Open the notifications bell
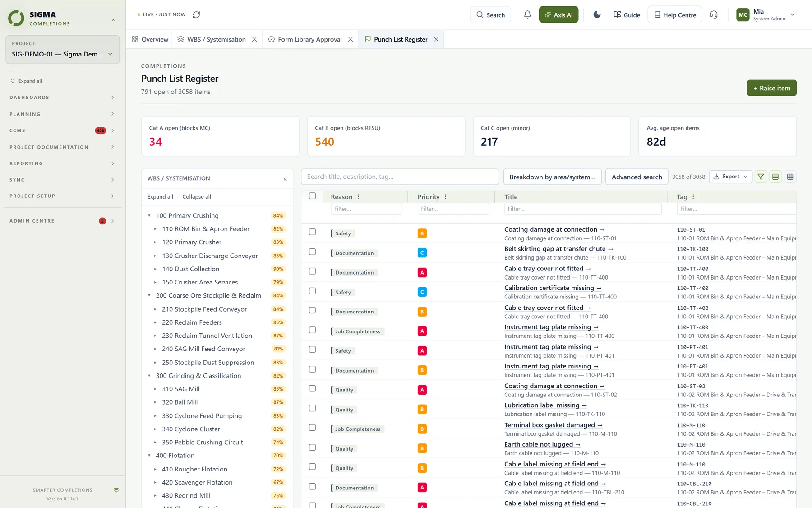This screenshot has width=812, height=508. (x=527, y=14)
